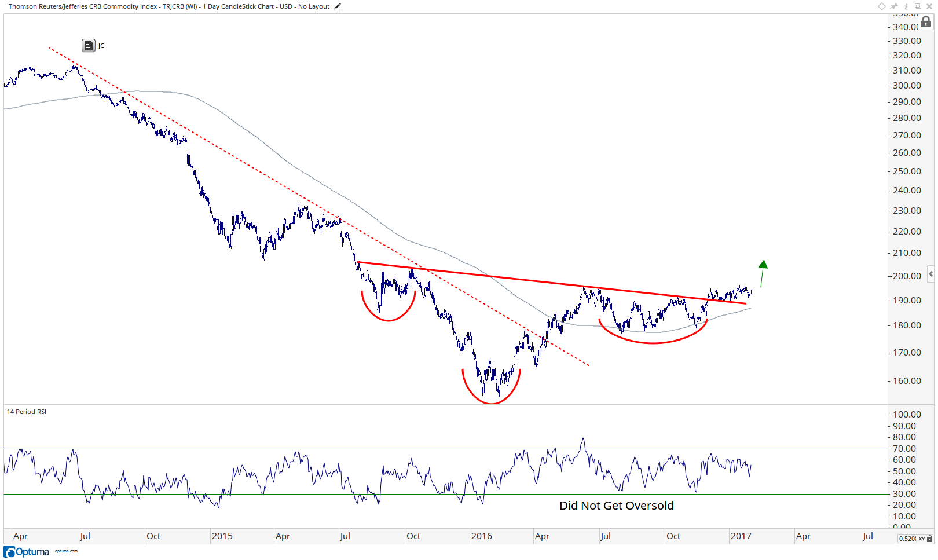The image size is (938, 560).
Task: Open chart info via the i icon
Action: (x=906, y=6)
